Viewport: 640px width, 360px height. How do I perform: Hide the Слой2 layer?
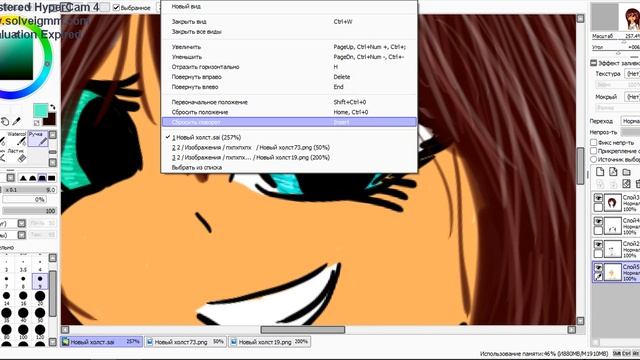tap(598, 244)
